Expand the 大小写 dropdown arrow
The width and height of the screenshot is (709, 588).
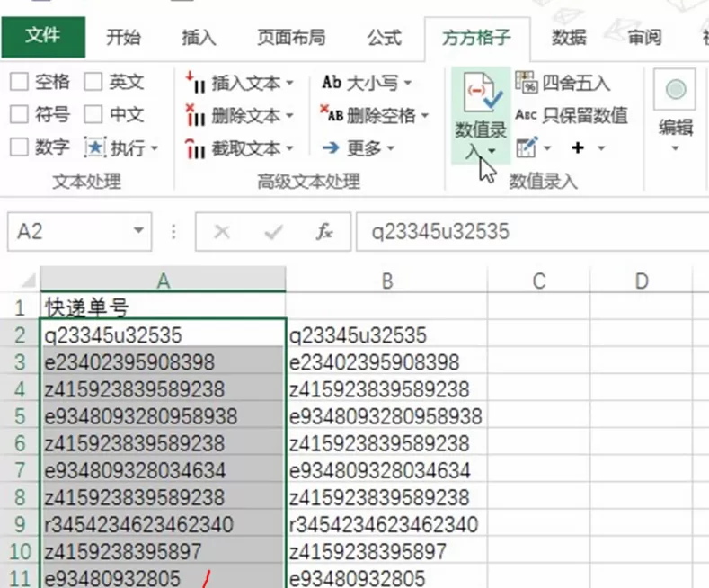click(x=408, y=84)
